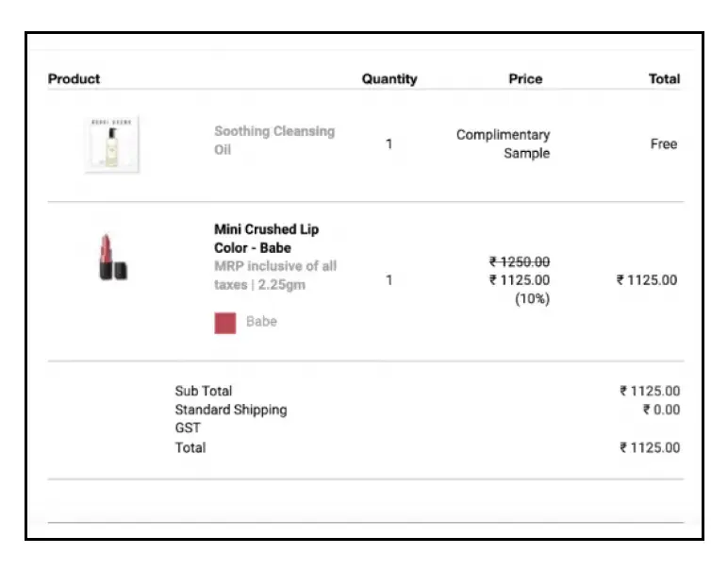Click the Babe shade name text
This screenshot has height=571, width=728.
click(261, 322)
